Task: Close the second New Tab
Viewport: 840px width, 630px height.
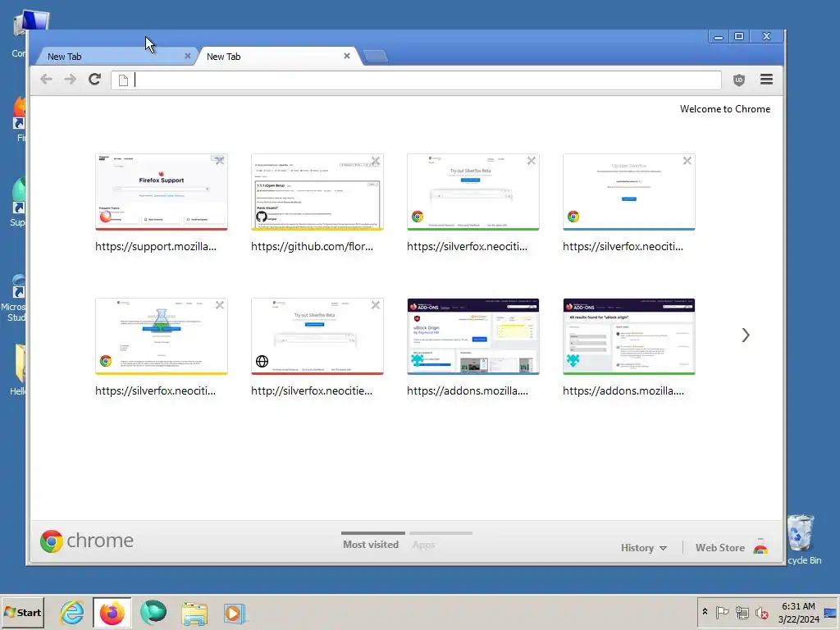Action: (x=347, y=56)
